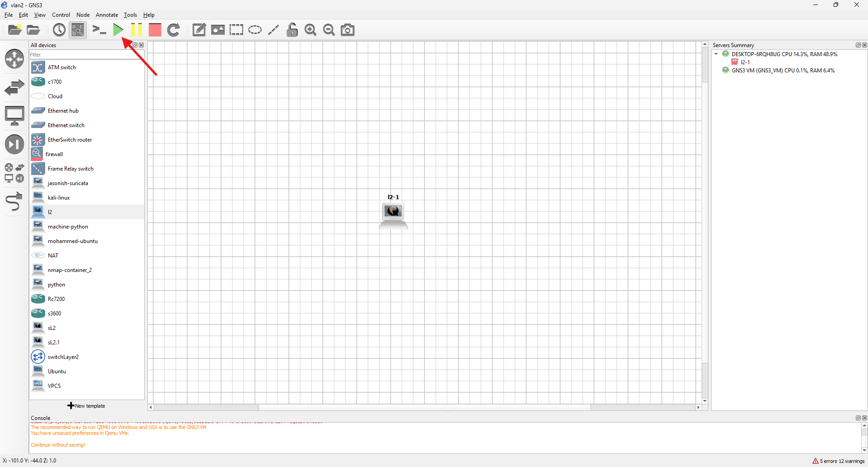Open the View menu
868x467 pixels.
(40, 15)
